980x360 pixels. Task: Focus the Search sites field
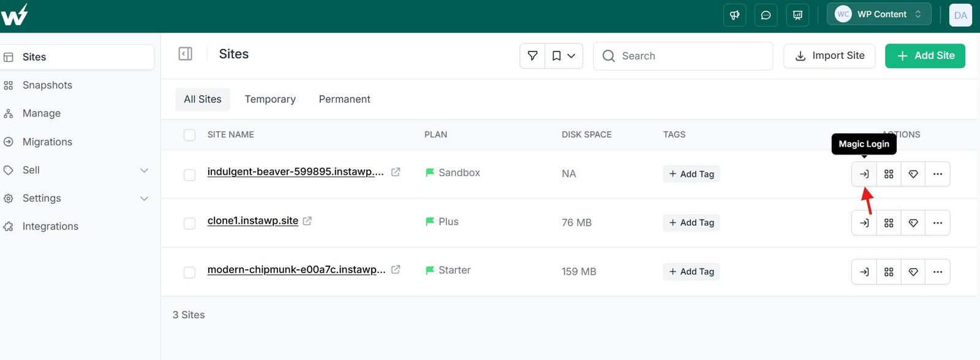coord(683,56)
